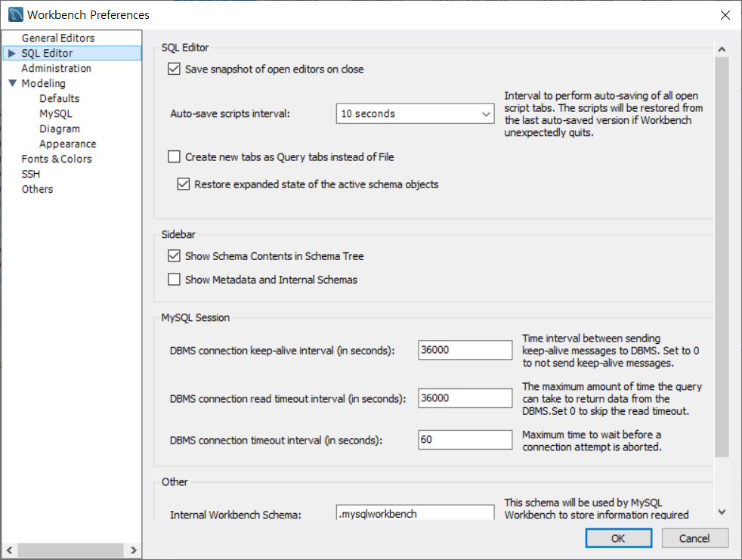The image size is (742, 560).
Task: Open the Modeling Diagram page
Action: coord(60,128)
